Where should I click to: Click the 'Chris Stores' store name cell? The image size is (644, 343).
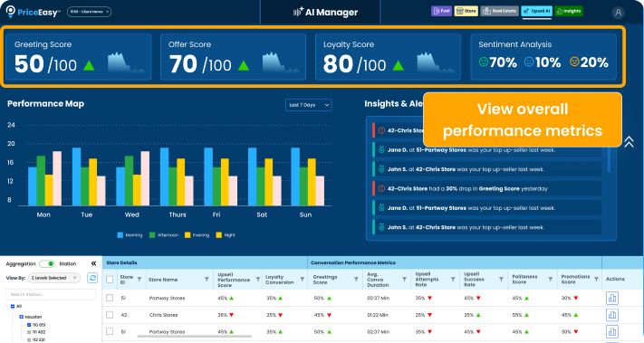click(x=163, y=315)
